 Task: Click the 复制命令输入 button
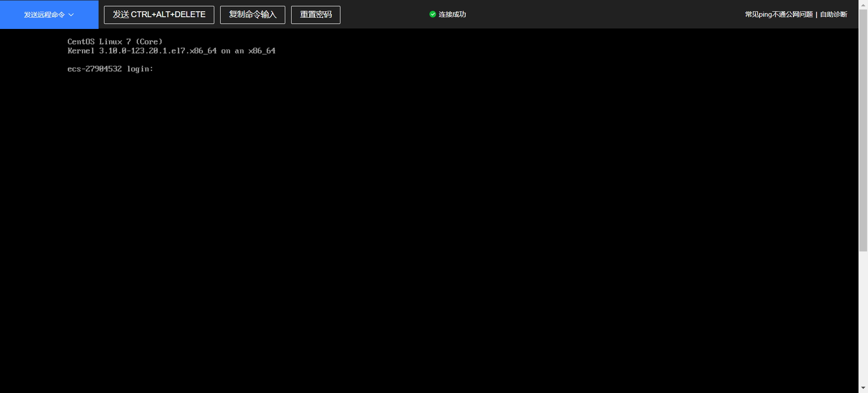pyautogui.click(x=253, y=15)
